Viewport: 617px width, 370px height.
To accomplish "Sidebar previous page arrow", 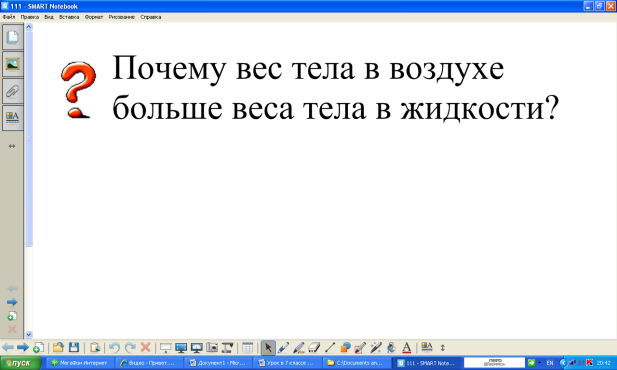I will pyautogui.click(x=12, y=289).
